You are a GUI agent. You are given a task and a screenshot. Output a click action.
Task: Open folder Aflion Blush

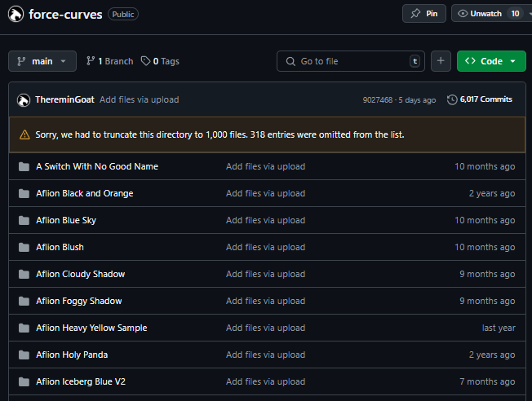(x=60, y=247)
